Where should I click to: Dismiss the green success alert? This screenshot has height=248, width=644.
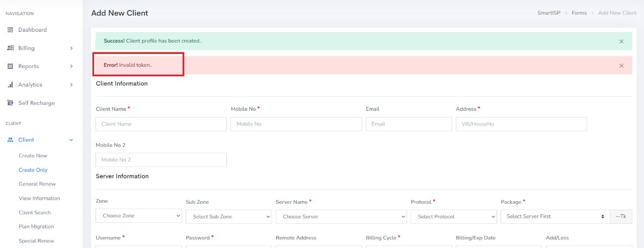point(621,41)
